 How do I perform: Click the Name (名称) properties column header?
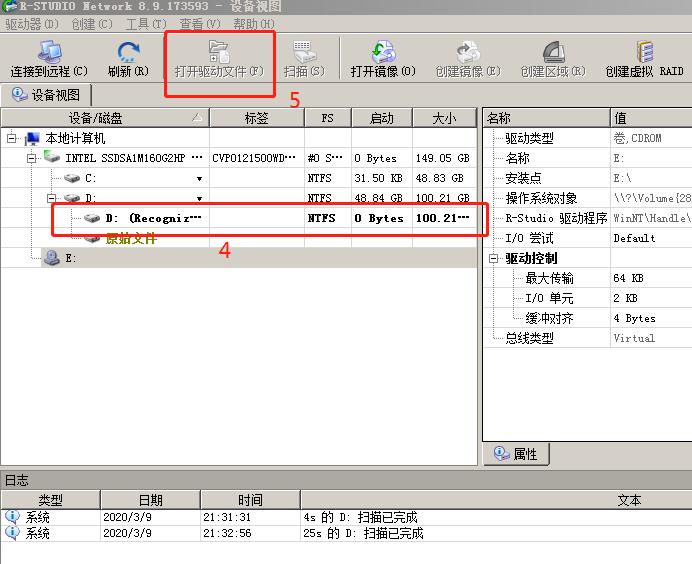547,118
